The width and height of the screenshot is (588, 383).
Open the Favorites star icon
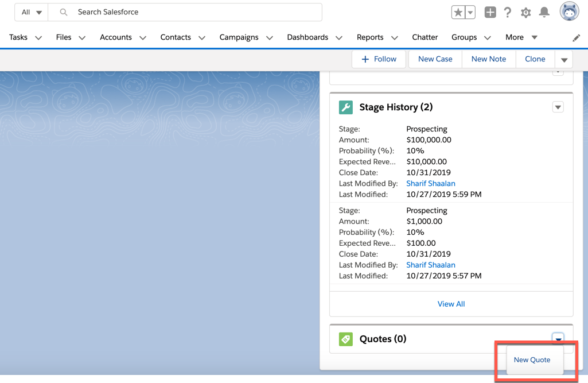(458, 13)
